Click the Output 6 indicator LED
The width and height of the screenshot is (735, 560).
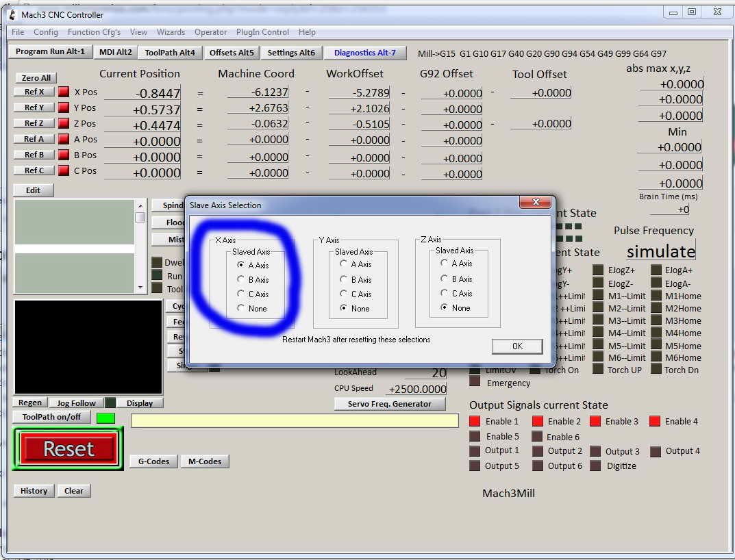[x=538, y=466]
